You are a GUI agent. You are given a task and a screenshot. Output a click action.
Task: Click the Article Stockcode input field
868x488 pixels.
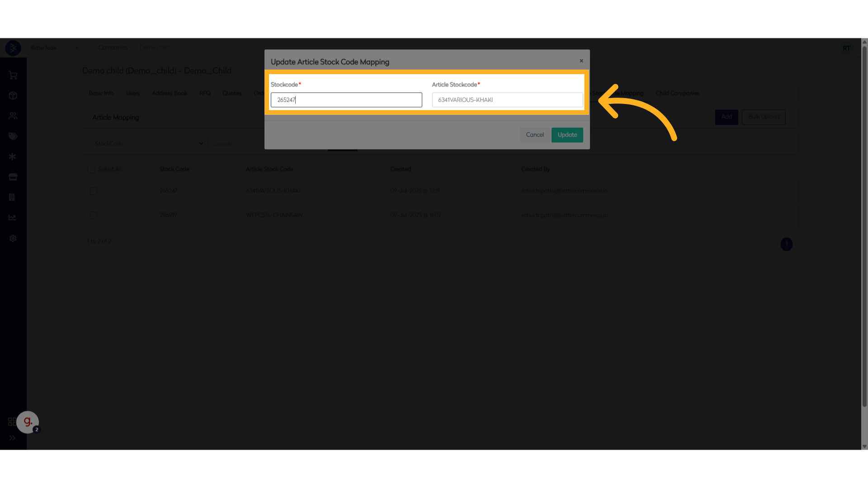[507, 100]
